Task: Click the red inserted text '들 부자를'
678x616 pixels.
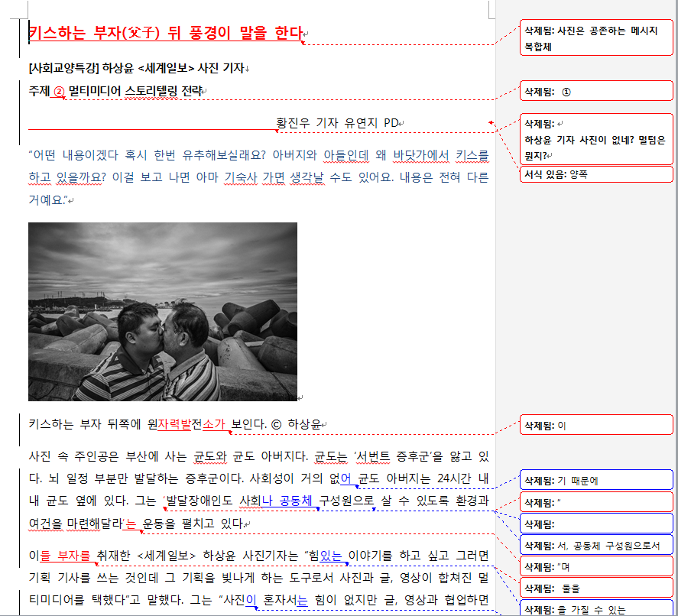Action: pyautogui.click(x=65, y=556)
